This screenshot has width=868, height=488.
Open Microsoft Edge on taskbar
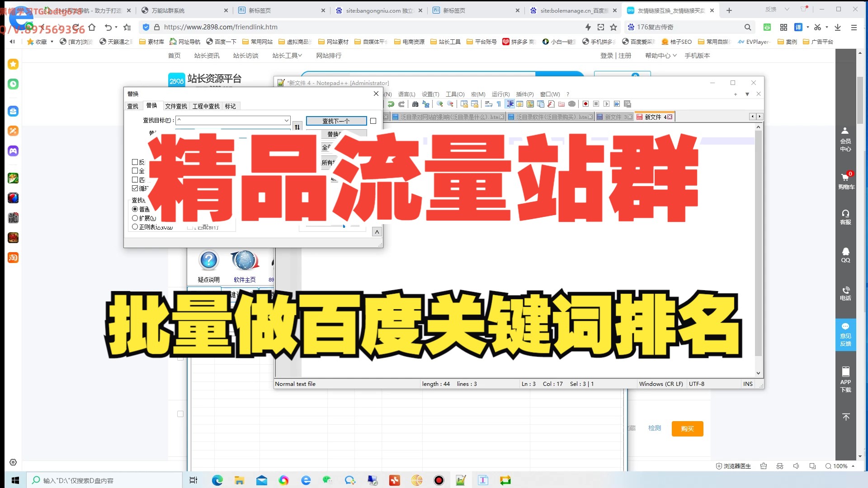[x=217, y=480]
